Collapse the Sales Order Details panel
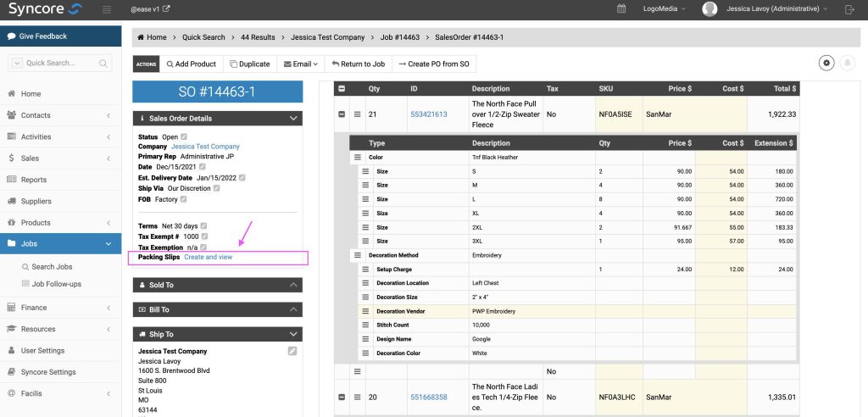868x417 pixels. pos(293,118)
